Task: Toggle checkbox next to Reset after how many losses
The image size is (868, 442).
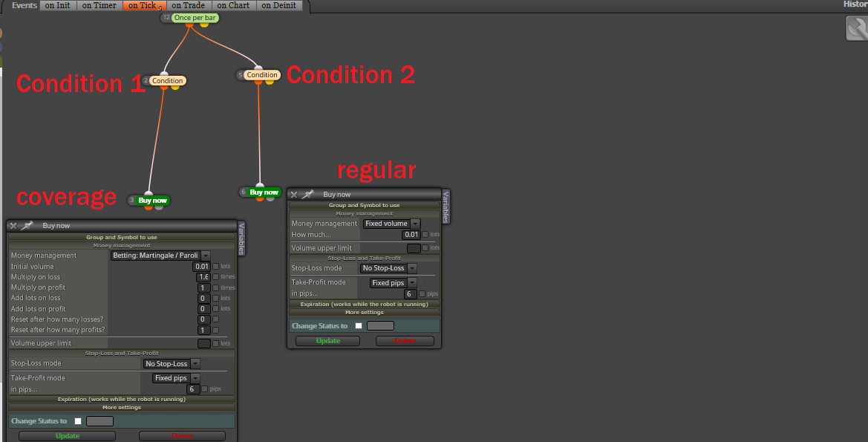Action: click(x=216, y=319)
